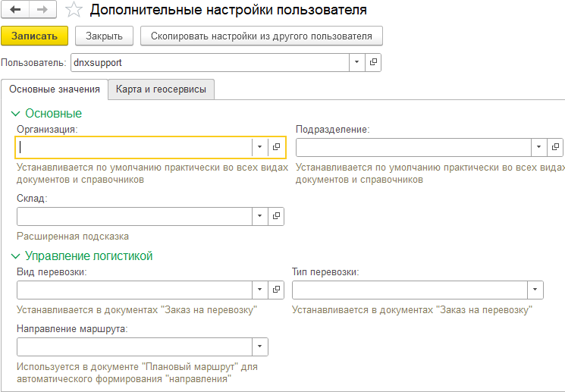This screenshot has width=565, height=392.
Task: Click into the Тип перевозки input field
Action: [410, 290]
